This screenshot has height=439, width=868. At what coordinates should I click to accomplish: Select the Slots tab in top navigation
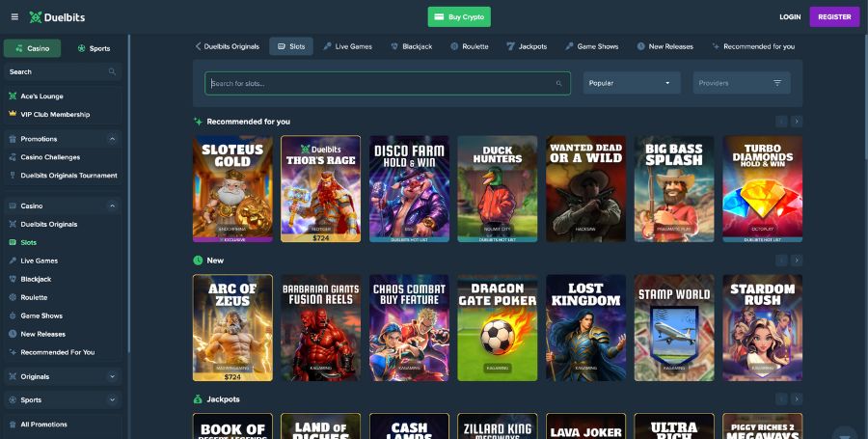[291, 46]
